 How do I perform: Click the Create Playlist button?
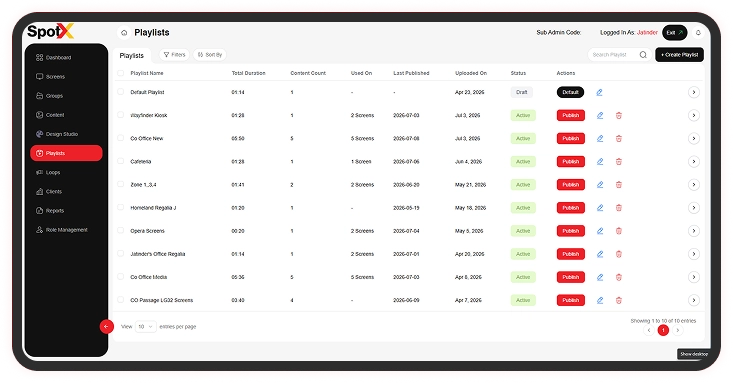[x=679, y=55]
